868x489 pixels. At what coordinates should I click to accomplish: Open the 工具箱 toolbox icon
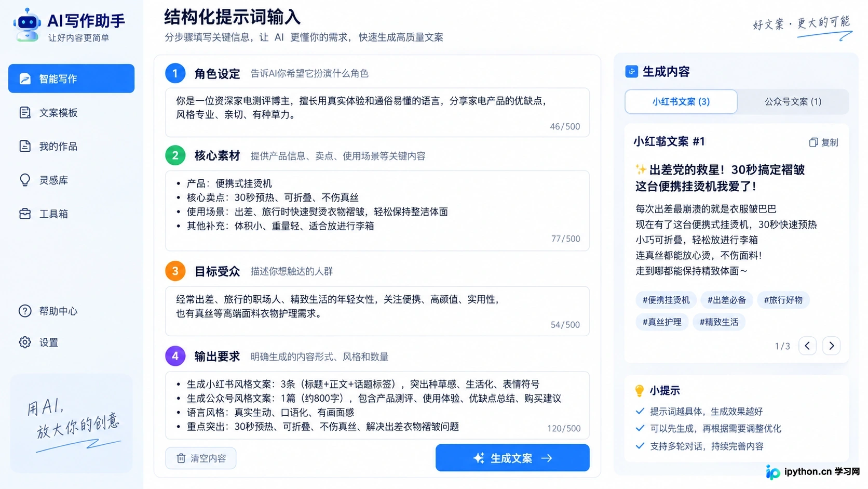click(25, 214)
